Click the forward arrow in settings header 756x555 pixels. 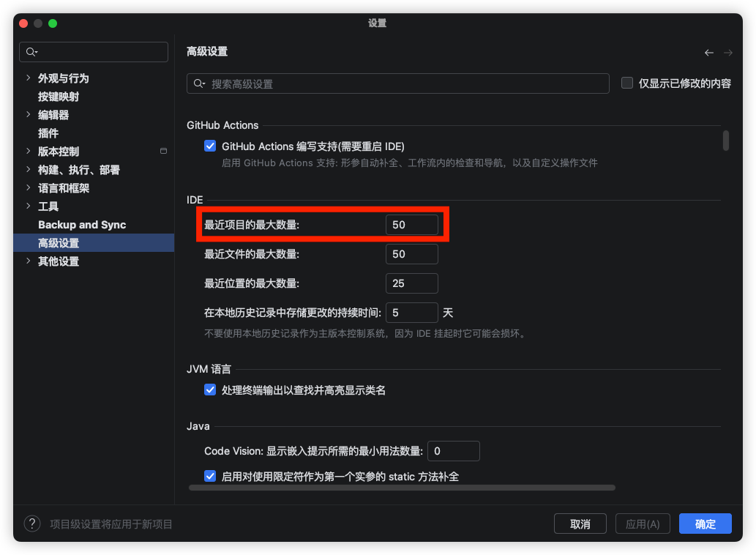tap(727, 53)
